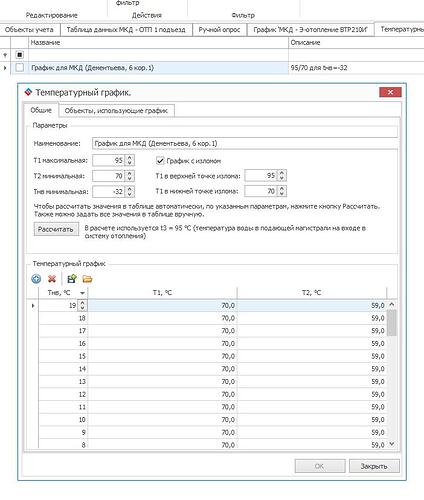424x500 pixels.
Task: Switch to Объекты, использующие график tab
Action: click(x=116, y=111)
